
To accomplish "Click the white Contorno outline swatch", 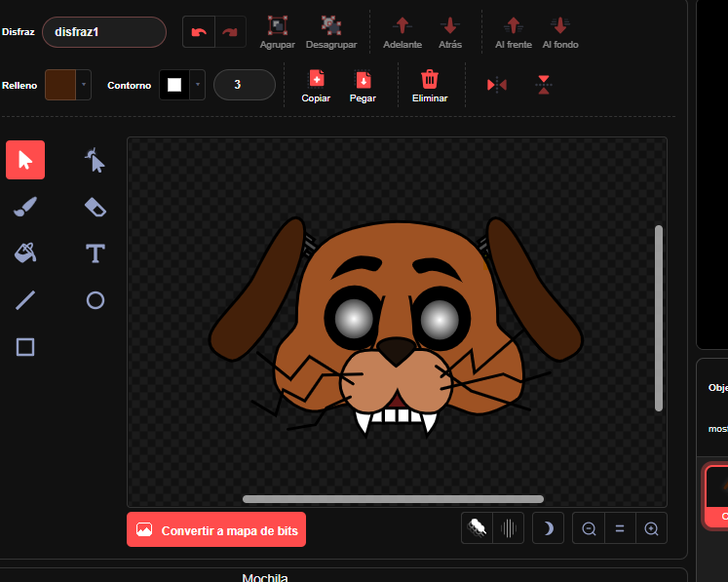I will (x=174, y=85).
